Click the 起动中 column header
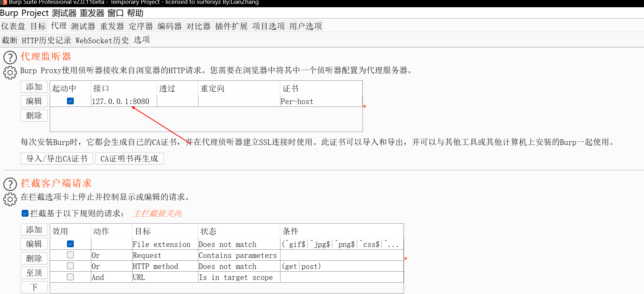The width and height of the screenshot is (644, 294). [x=70, y=88]
